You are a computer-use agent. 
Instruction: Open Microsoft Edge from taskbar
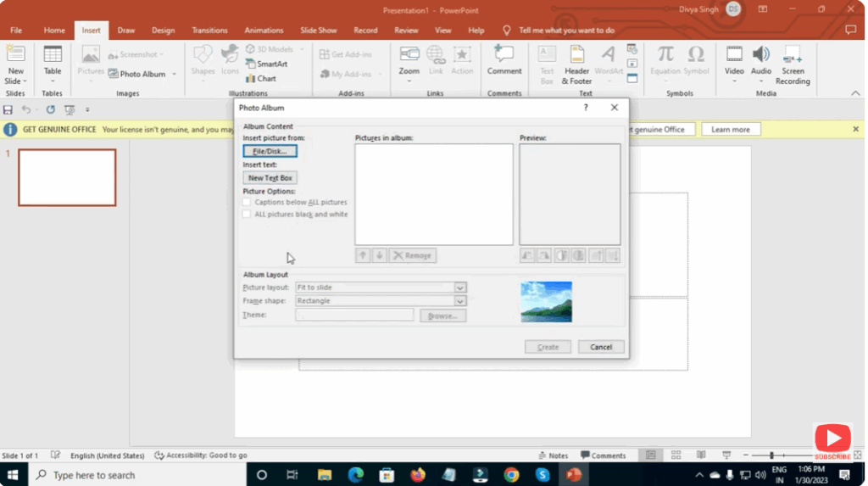pyautogui.click(x=355, y=475)
